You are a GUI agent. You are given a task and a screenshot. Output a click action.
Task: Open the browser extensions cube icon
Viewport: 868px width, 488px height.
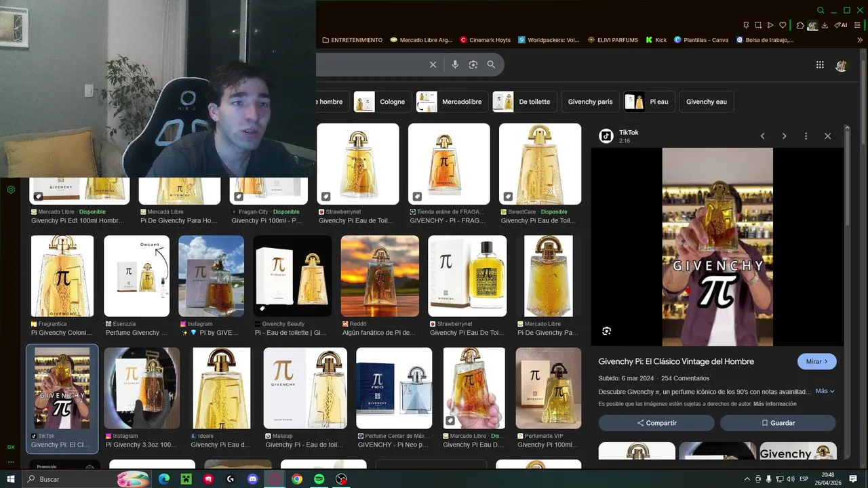coord(800,25)
